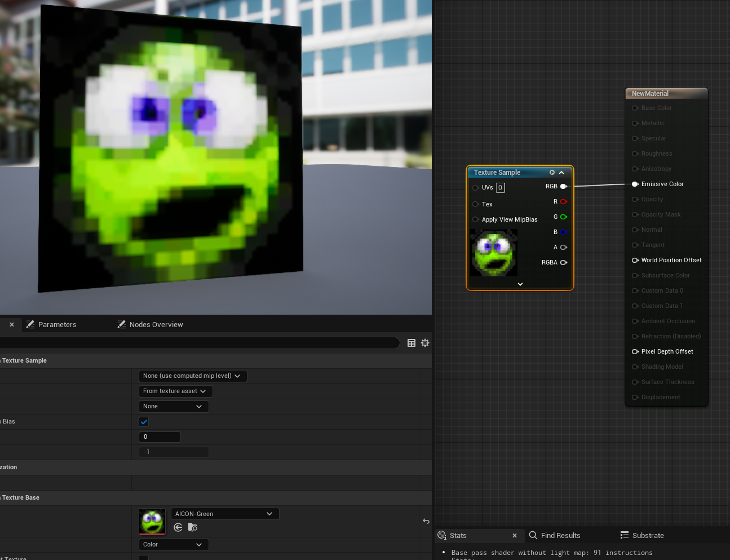
Task: Click the Custom Data 1 pin
Action: click(635, 306)
